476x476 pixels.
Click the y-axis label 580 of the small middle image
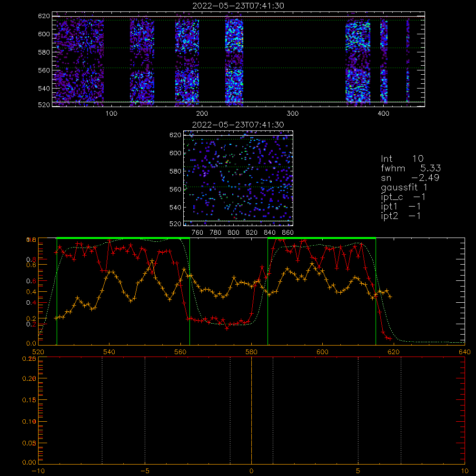pyautogui.click(x=175, y=171)
